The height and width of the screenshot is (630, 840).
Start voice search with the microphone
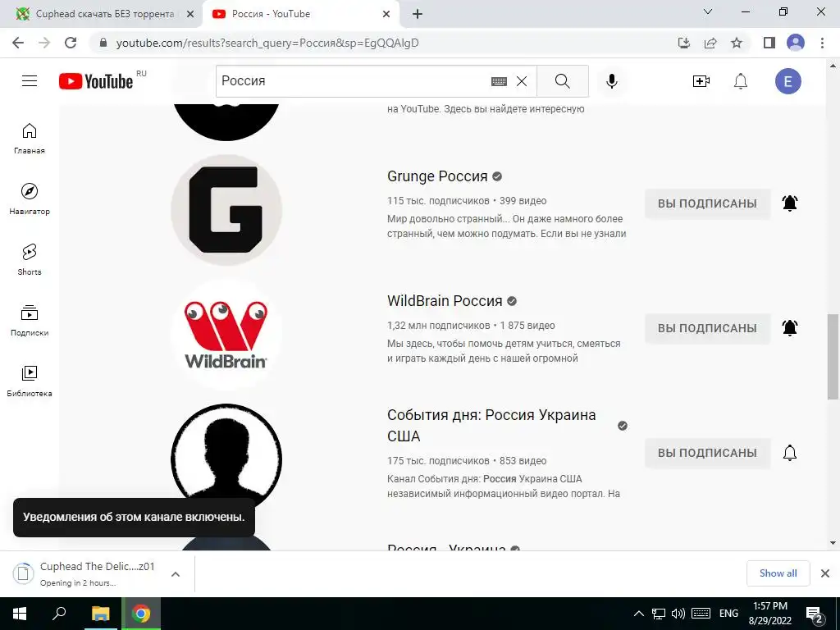point(612,81)
